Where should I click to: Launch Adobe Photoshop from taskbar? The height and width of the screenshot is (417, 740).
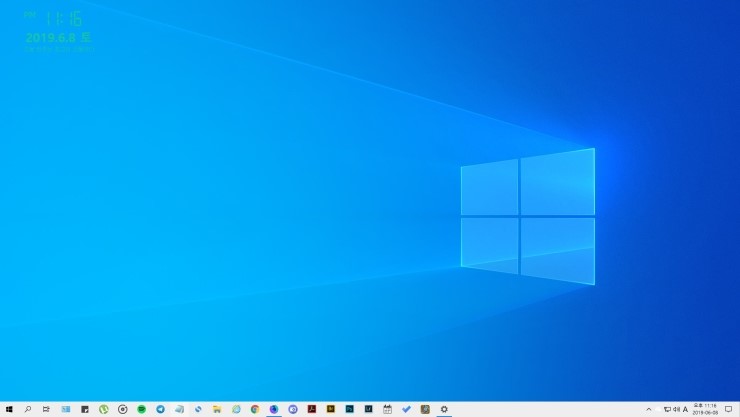[349, 409]
